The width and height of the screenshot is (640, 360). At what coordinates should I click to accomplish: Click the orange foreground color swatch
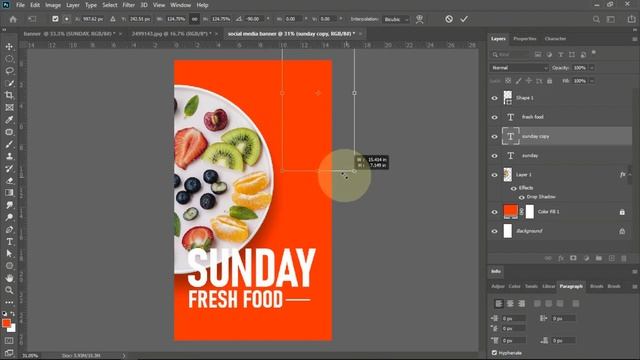pos(6,323)
